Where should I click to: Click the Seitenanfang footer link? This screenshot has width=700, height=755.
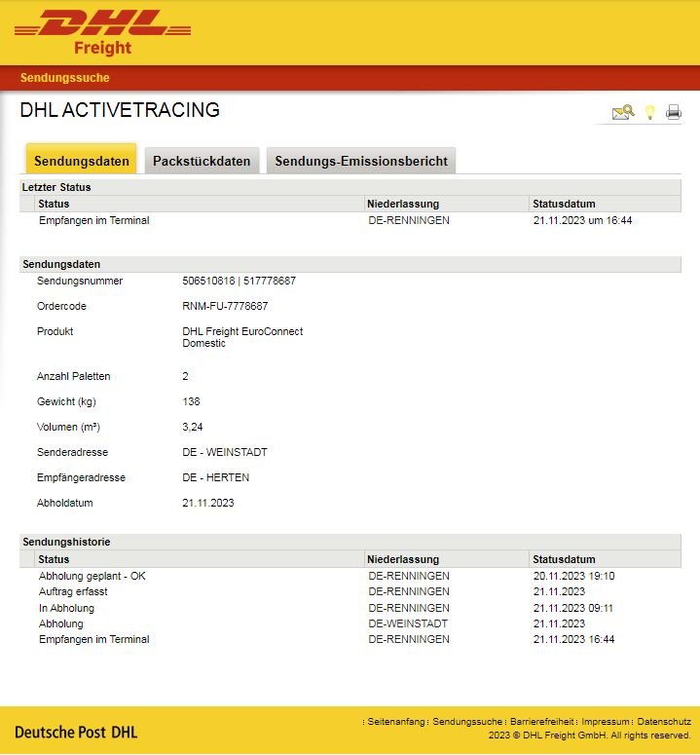[396, 721]
